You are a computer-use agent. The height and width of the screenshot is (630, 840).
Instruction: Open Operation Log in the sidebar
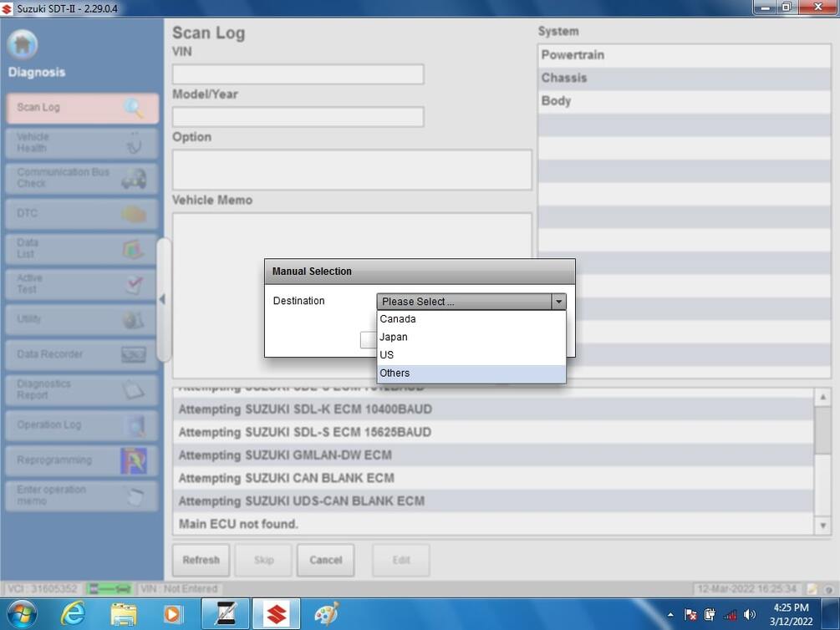(82, 425)
